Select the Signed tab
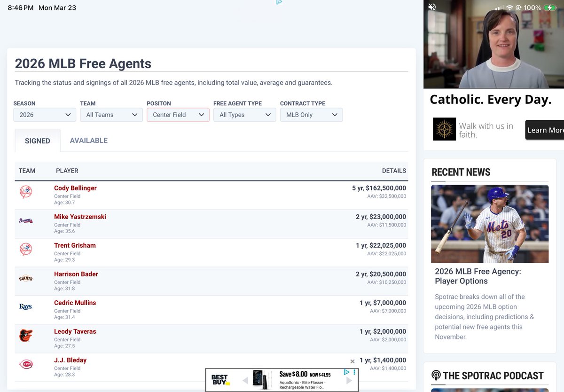The height and width of the screenshot is (392, 564). point(37,141)
